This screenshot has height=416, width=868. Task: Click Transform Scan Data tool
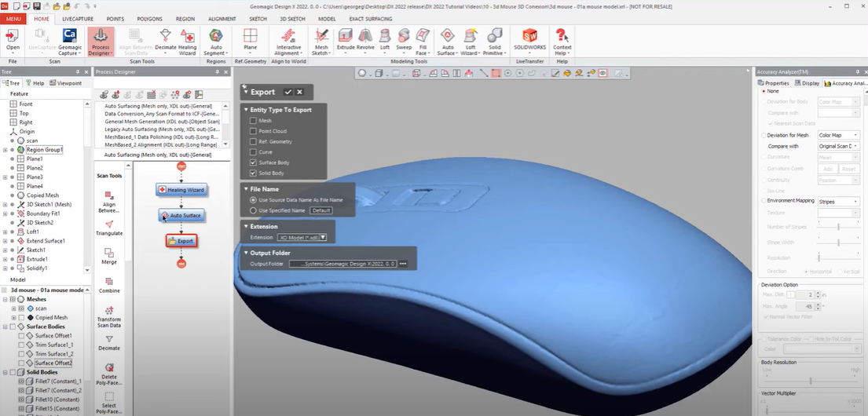coord(109,317)
